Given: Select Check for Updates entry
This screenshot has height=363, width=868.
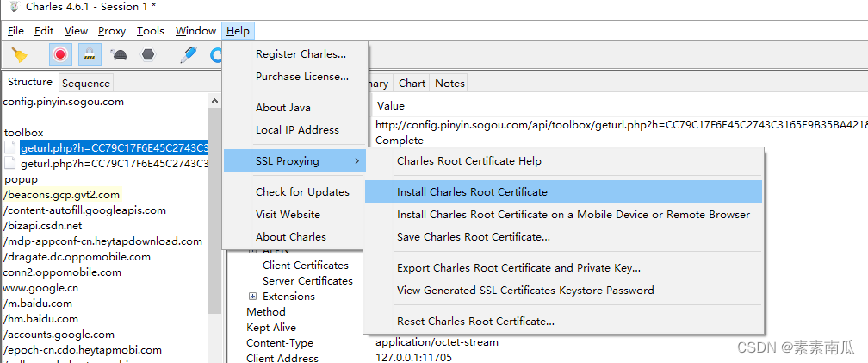Looking at the screenshot, I should pos(302,191).
